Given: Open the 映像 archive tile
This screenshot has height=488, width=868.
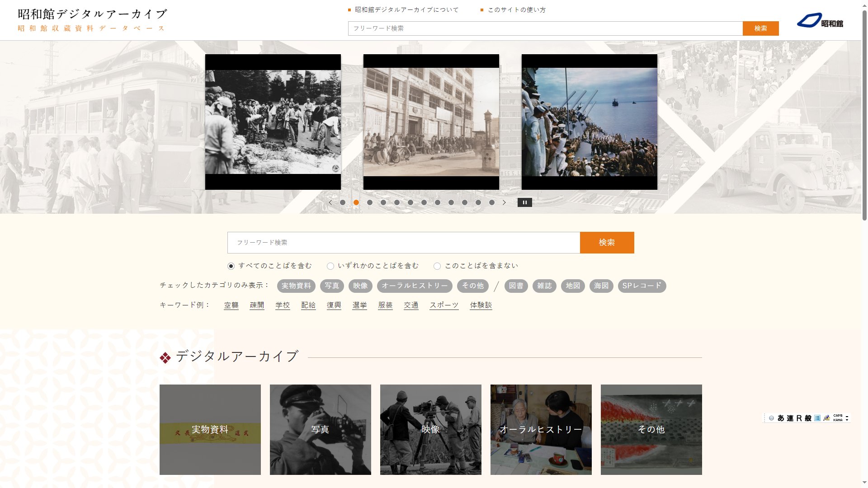Looking at the screenshot, I should [x=431, y=430].
